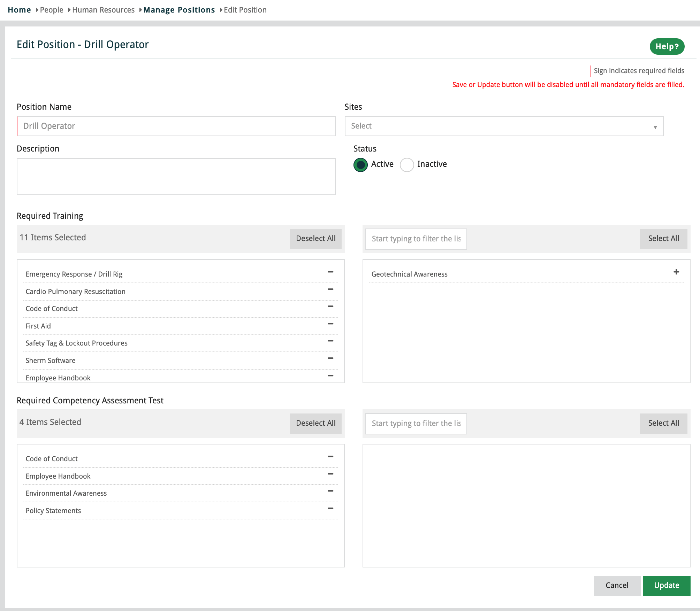The height and width of the screenshot is (611, 700).
Task: Add Geotechnical Awareness with plus icon
Action: 676,272
